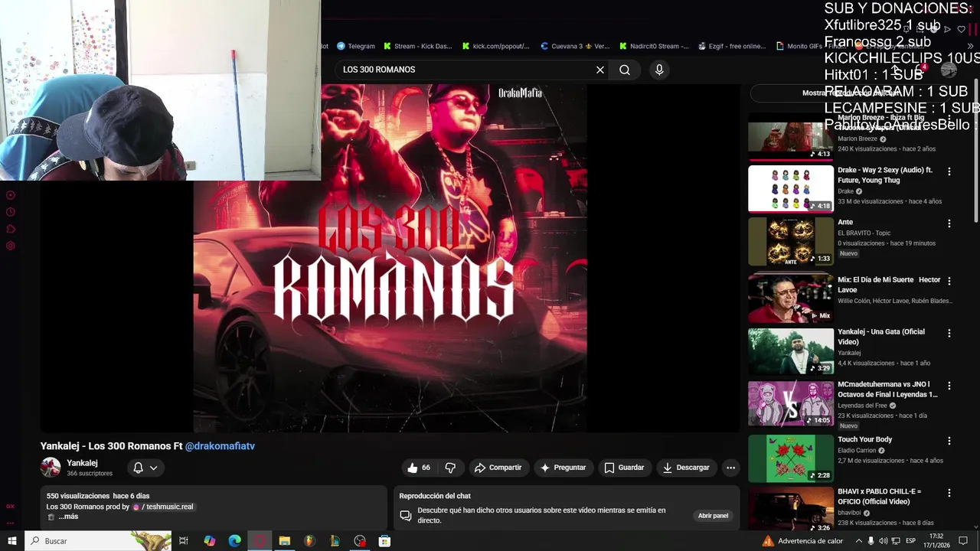
Task: Click top sidebar icon in browser left panel
Action: coord(11,195)
